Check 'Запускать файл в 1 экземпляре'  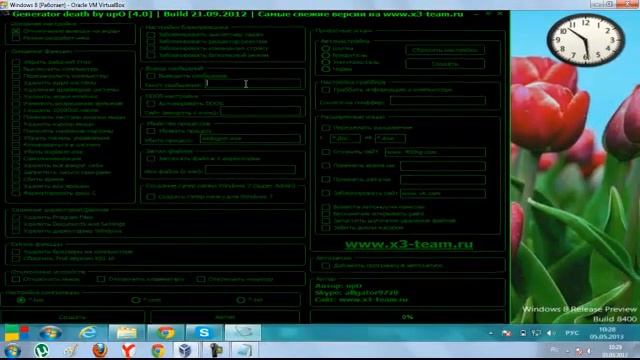(151, 159)
